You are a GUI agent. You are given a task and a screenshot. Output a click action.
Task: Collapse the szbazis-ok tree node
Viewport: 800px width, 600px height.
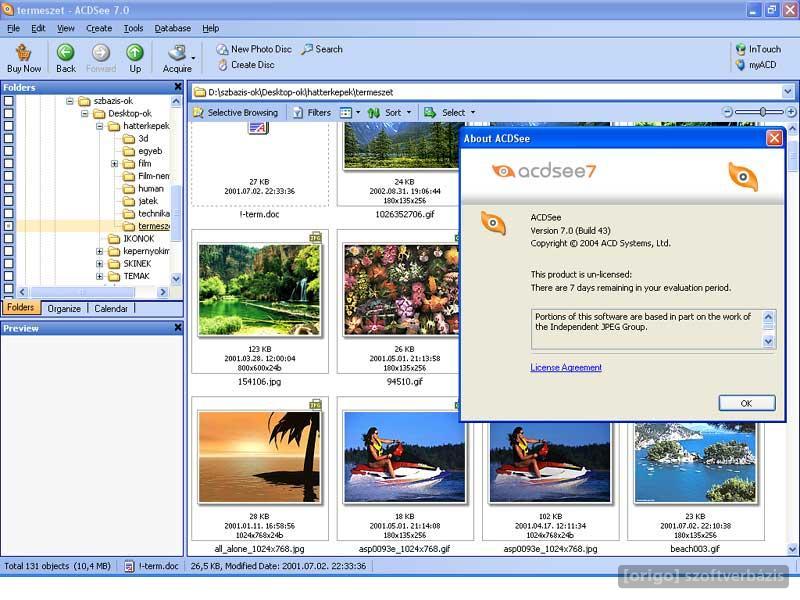click(70, 101)
